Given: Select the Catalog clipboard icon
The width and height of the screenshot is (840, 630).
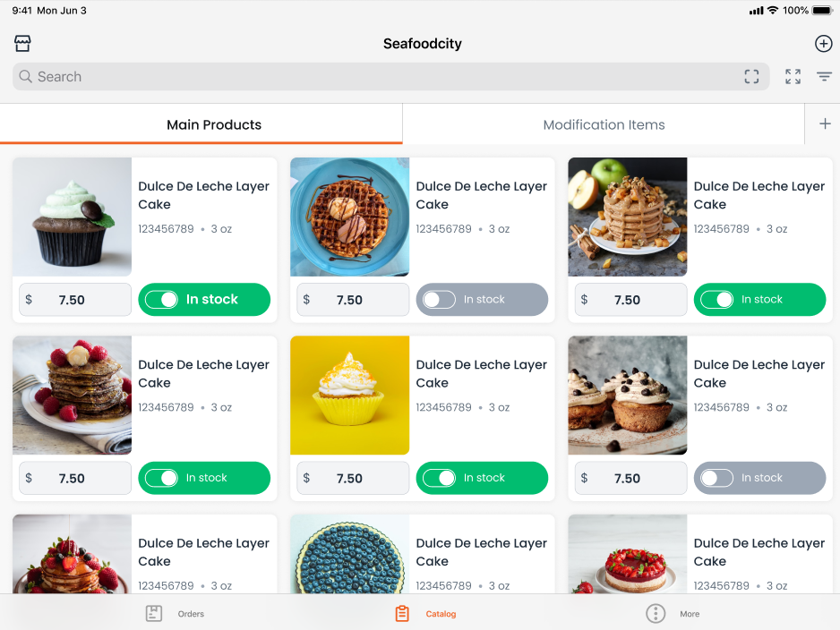Looking at the screenshot, I should click(402, 613).
